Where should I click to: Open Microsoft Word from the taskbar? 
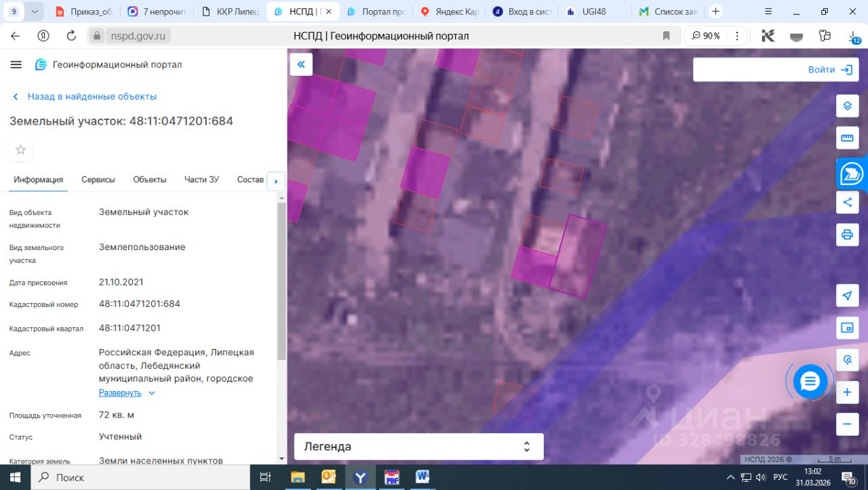pyautogui.click(x=422, y=477)
